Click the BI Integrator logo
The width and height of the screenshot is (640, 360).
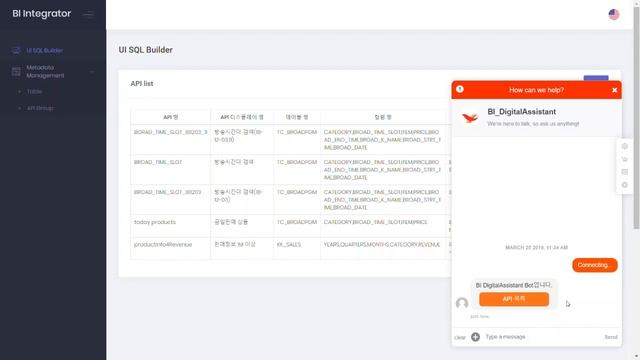42,13
